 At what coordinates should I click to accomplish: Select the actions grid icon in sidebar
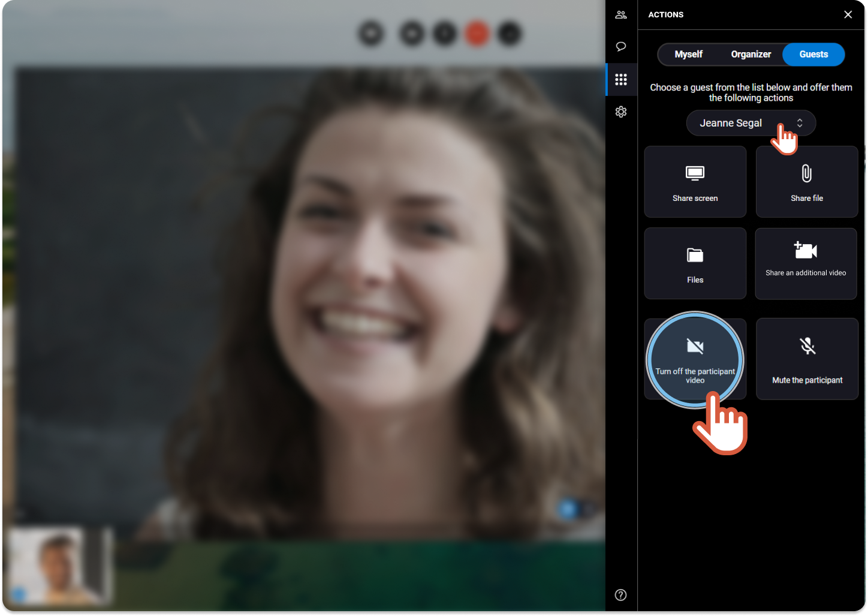tap(621, 79)
